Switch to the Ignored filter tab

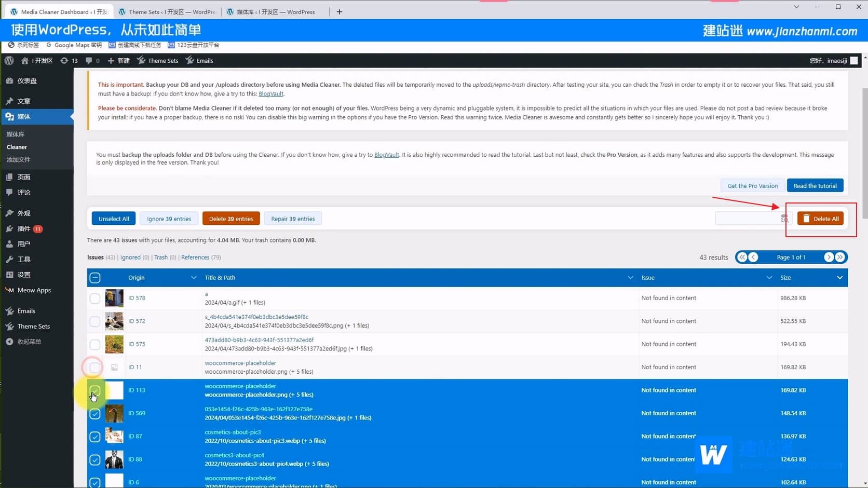pyautogui.click(x=130, y=257)
